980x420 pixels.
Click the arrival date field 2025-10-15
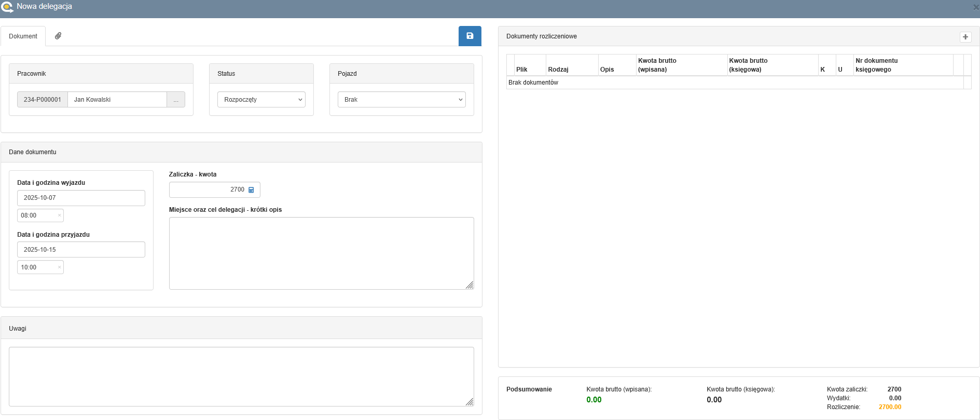[81, 250]
